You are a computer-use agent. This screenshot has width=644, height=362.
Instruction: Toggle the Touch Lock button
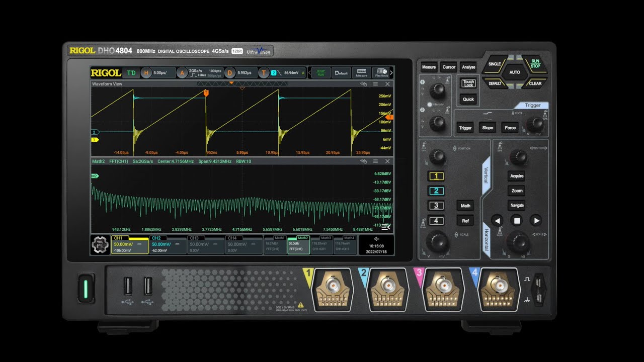click(468, 84)
